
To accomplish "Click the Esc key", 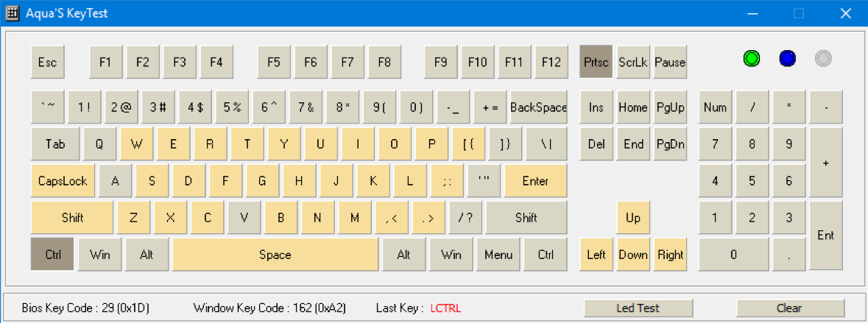I will click(x=48, y=62).
